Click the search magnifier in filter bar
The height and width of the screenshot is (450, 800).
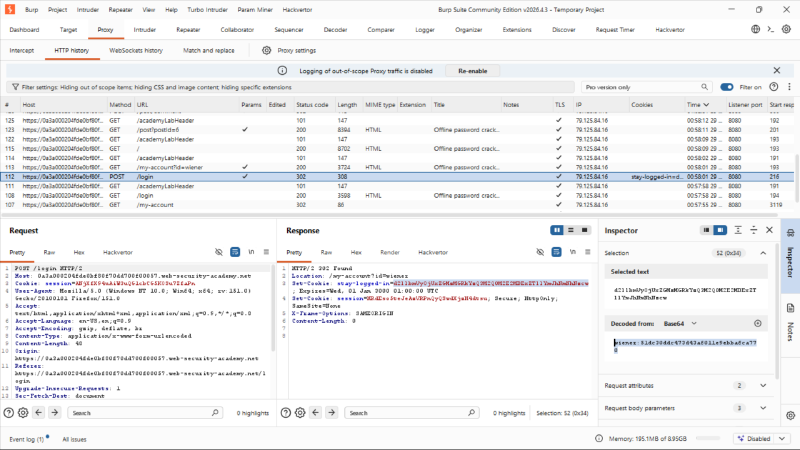[704, 87]
